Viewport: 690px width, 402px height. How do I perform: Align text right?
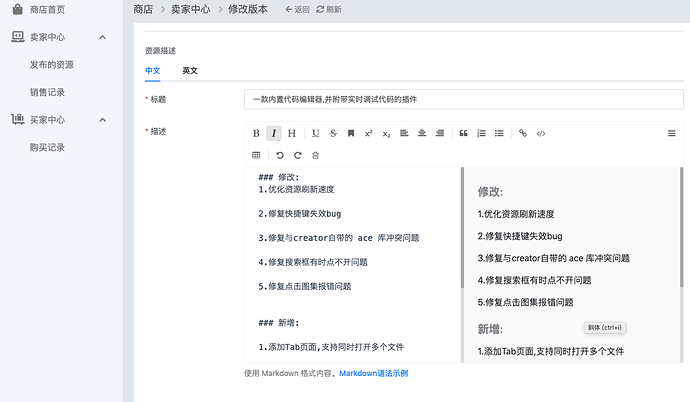point(440,133)
